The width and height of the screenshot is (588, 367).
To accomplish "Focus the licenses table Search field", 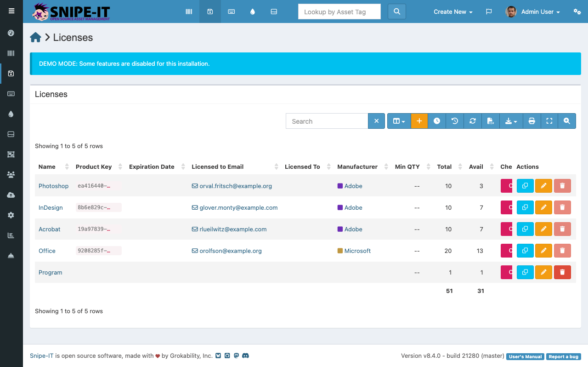I will pos(327,121).
